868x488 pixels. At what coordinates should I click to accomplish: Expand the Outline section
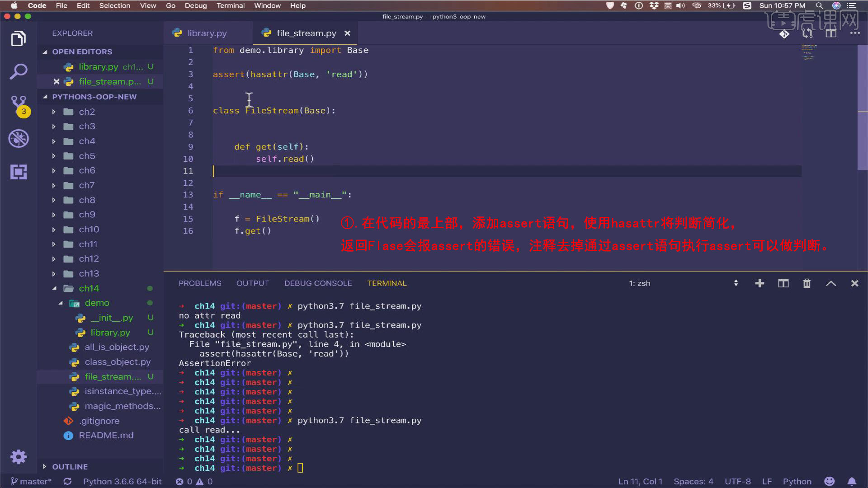[44, 466]
